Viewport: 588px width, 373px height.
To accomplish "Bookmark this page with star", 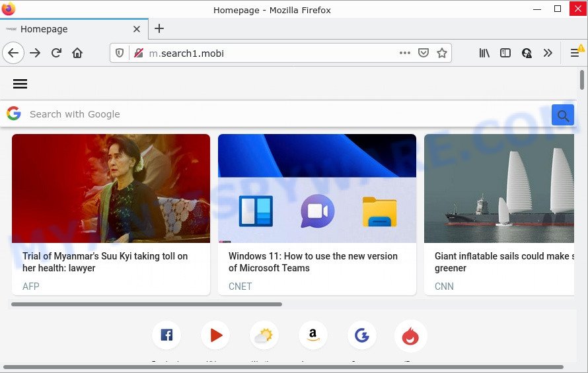I will pos(442,53).
